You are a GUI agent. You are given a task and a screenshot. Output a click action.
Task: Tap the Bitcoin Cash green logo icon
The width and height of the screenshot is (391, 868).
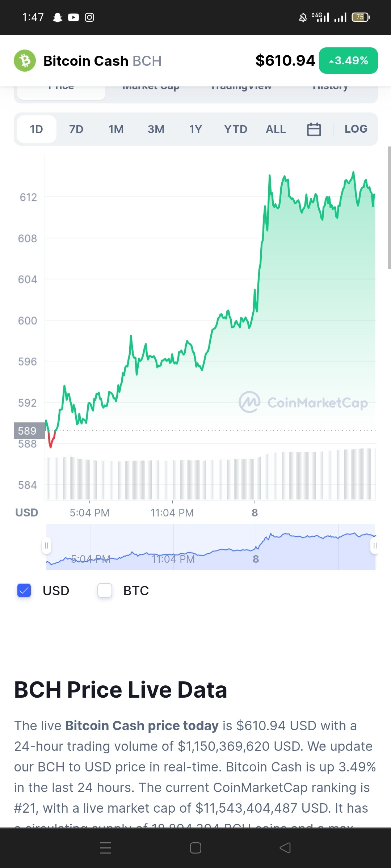(x=25, y=60)
